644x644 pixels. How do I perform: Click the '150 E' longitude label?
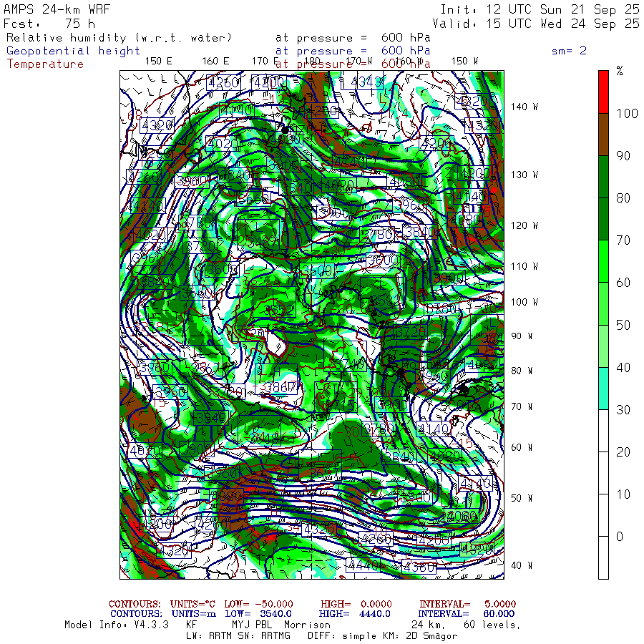(x=159, y=62)
